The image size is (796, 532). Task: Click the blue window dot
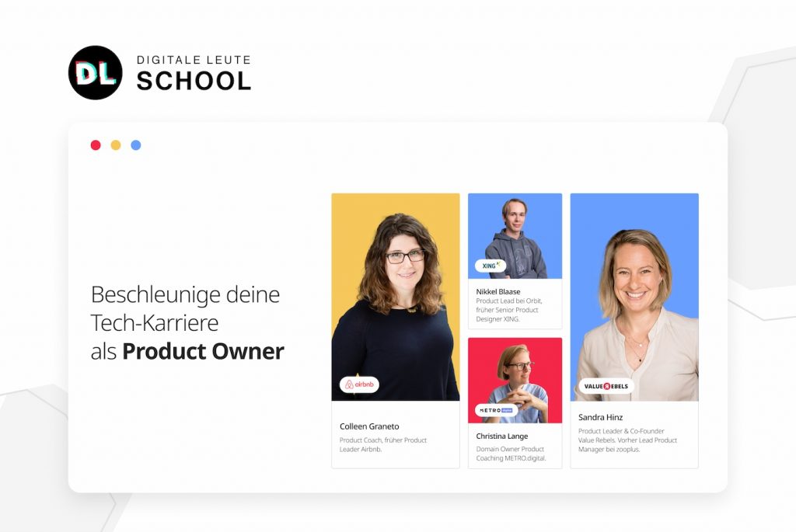pos(136,145)
